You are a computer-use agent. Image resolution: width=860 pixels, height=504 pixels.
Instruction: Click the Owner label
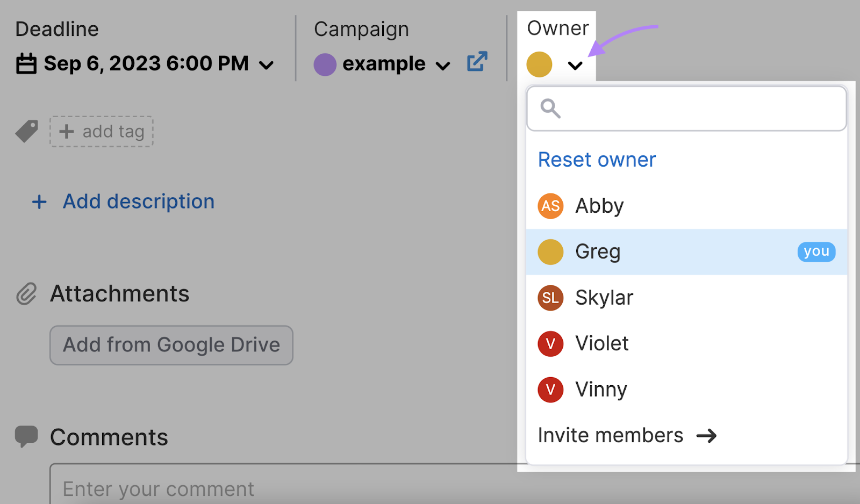558,28
